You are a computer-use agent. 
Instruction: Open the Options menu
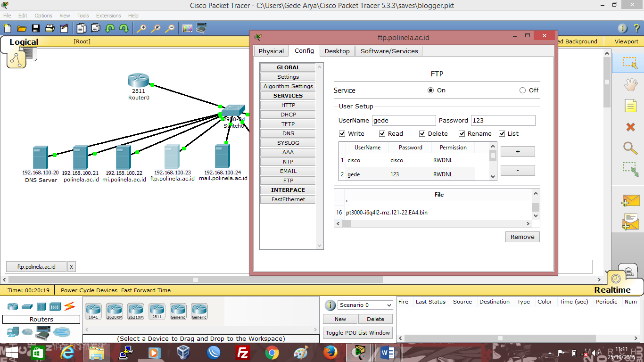coord(43,16)
